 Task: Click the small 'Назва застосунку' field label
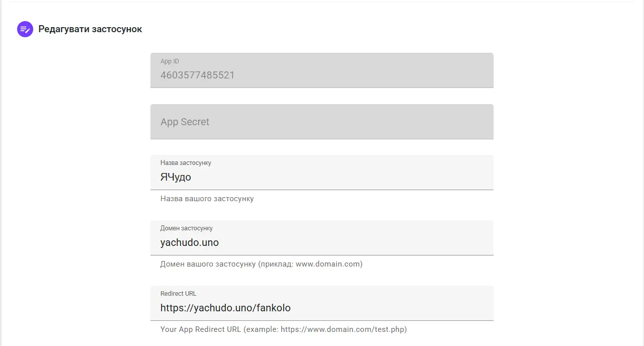pos(186,163)
